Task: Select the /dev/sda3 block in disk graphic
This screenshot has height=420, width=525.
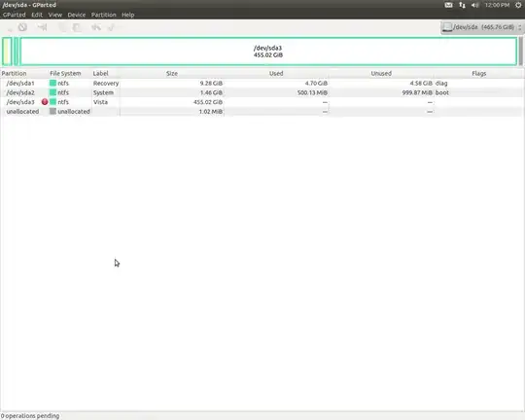Action: (x=268, y=52)
